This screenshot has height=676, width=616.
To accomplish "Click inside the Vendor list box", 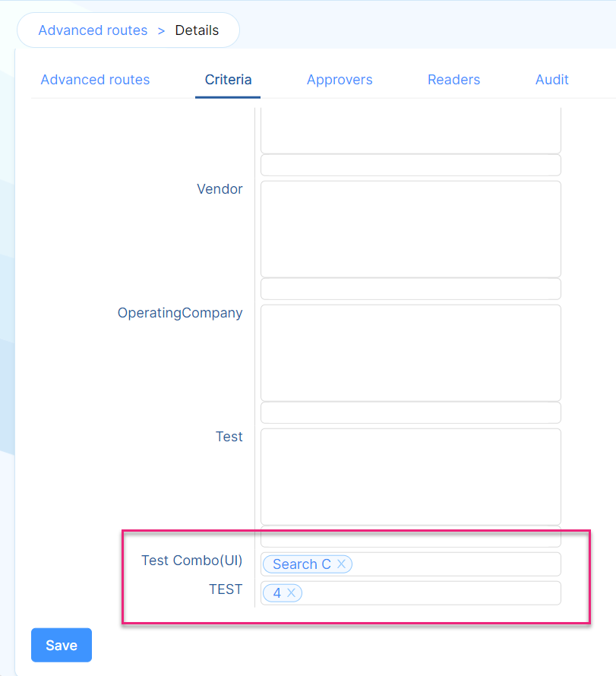I will click(x=410, y=229).
